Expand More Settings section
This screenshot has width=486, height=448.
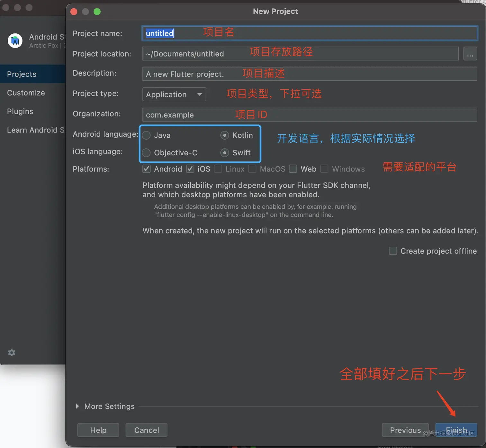pyautogui.click(x=77, y=406)
